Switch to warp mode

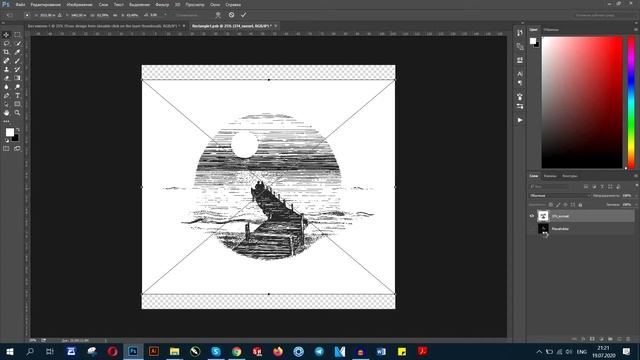218,15
